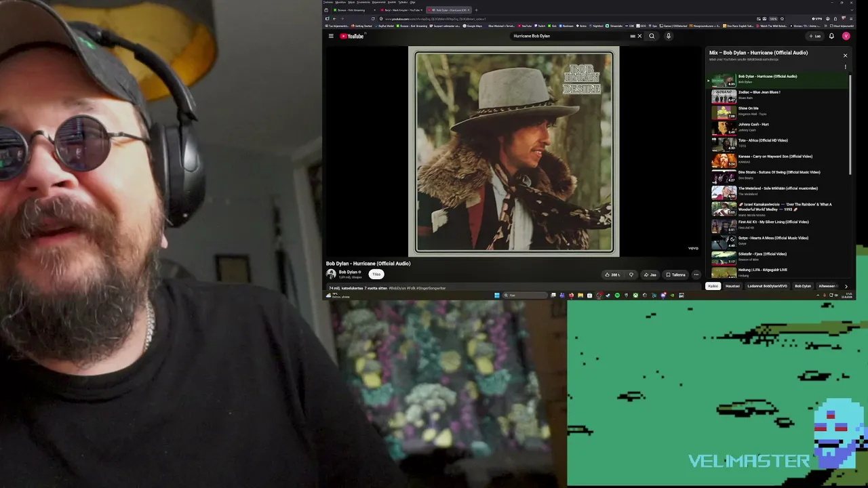Select The Meteland – Sole Mikhláin video
Viewport: 868px width, 488px height.
pyautogui.click(x=778, y=191)
